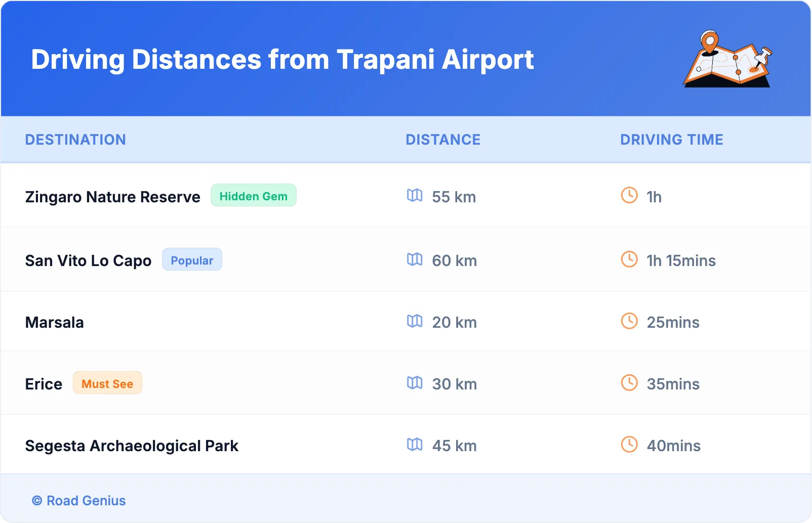Click the 20 km distance value
Image resolution: width=812 pixels, height=523 pixels.
pos(455,322)
